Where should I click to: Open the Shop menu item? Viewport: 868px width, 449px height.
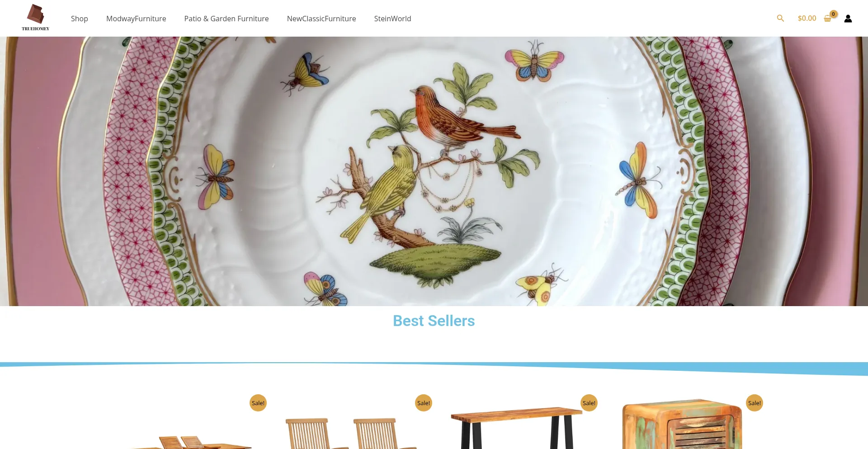click(80, 19)
